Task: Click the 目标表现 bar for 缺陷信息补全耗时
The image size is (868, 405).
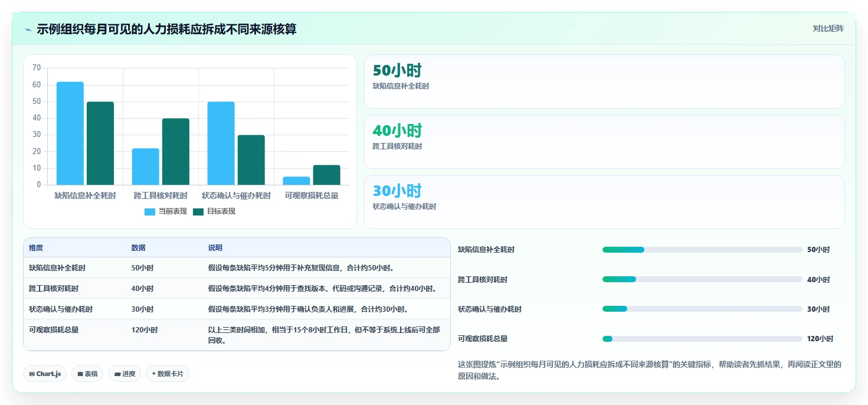Action: pos(100,143)
